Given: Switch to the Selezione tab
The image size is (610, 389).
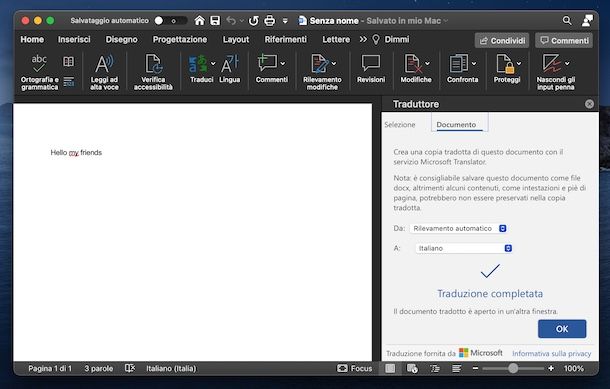Looking at the screenshot, I should pos(400,124).
